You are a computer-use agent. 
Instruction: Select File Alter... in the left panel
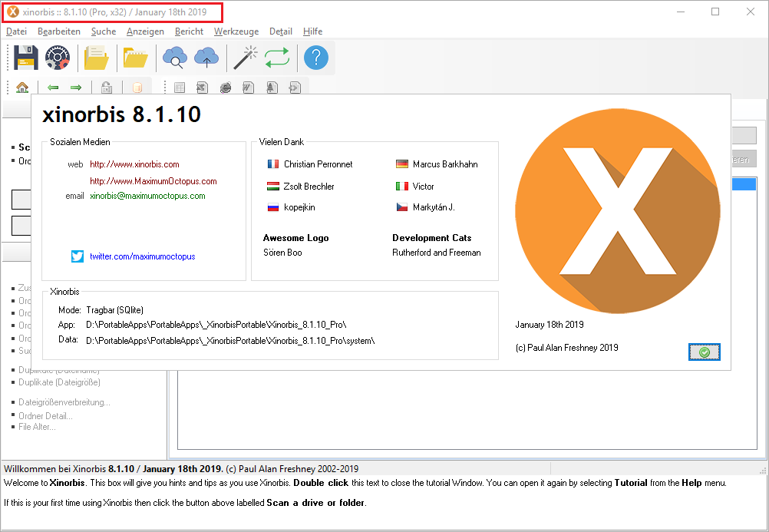(x=37, y=427)
